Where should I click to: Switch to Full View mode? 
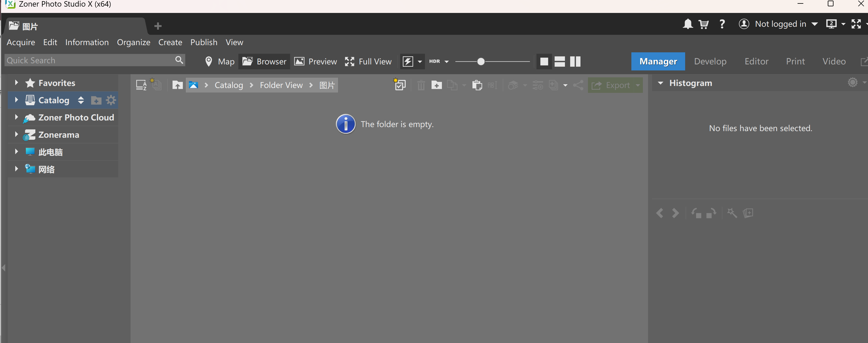(x=368, y=61)
